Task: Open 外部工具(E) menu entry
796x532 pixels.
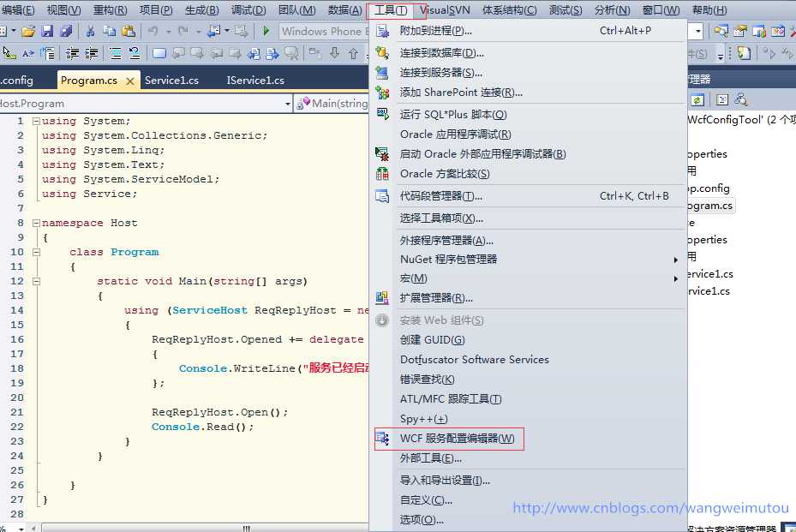Action: (528, 458)
